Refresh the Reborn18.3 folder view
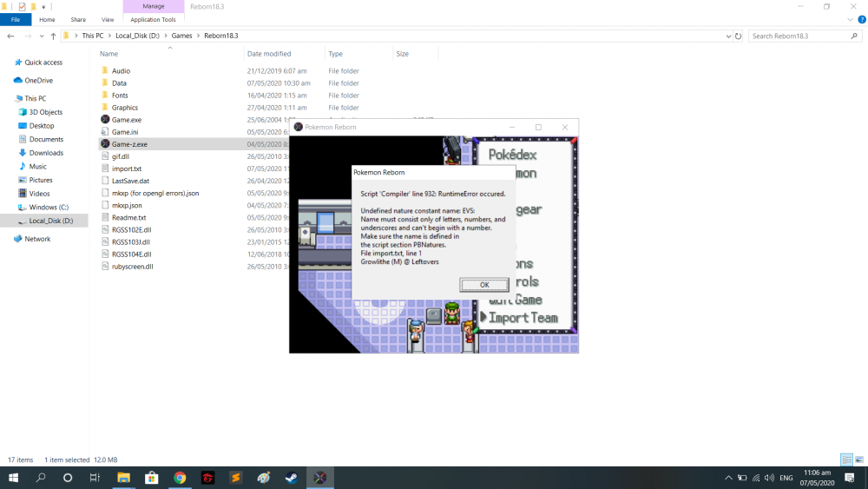 tap(738, 36)
